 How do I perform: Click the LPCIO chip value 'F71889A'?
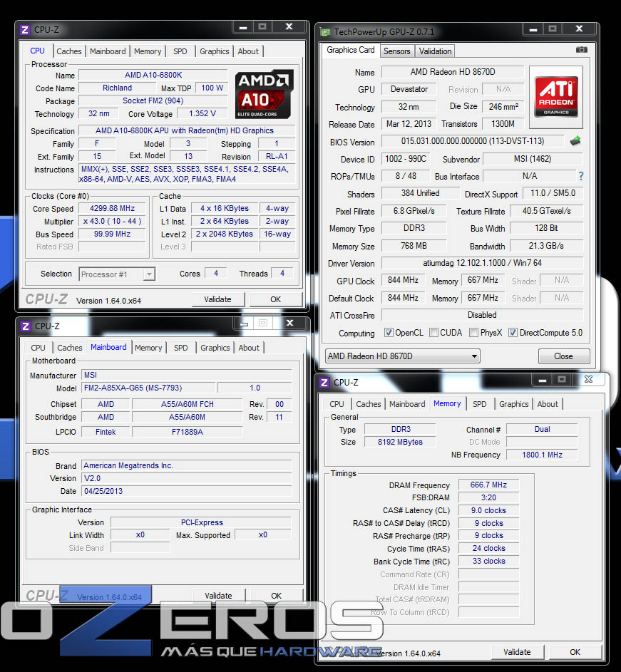pyautogui.click(x=187, y=432)
